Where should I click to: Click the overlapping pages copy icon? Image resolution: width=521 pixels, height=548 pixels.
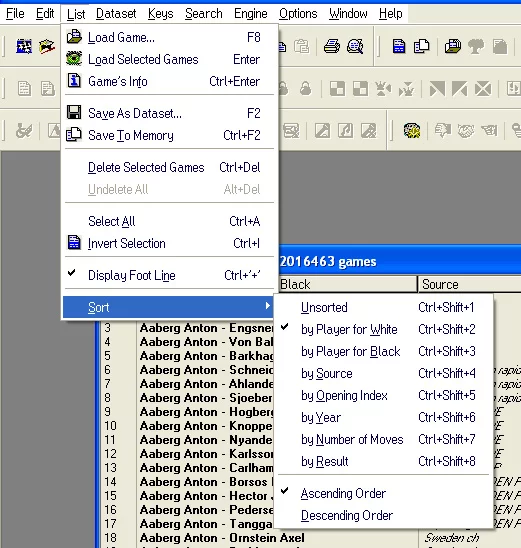421,46
